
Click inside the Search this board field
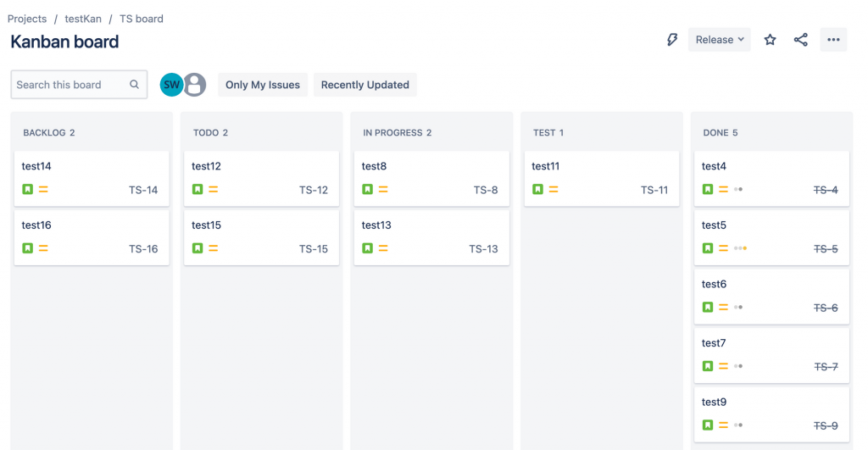pyautogui.click(x=70, y=85)
